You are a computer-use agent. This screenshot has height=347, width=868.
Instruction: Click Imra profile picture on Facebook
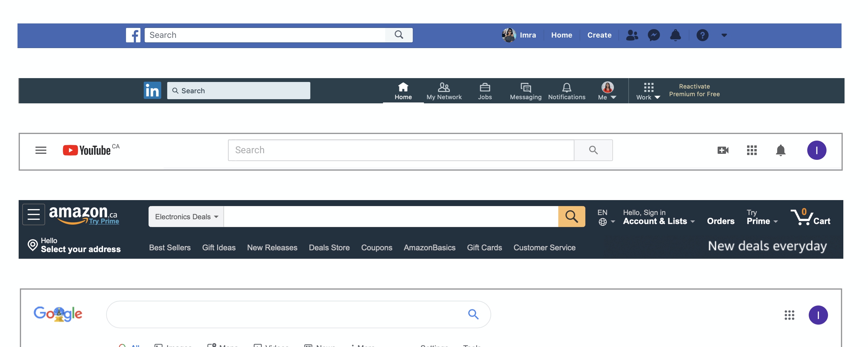click(509, 35)
